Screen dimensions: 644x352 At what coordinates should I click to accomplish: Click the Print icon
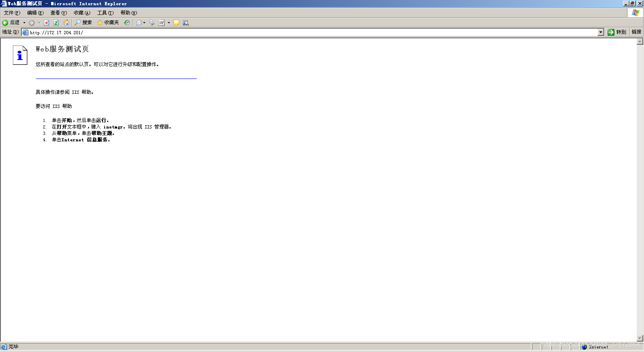[x=151, y=23]
